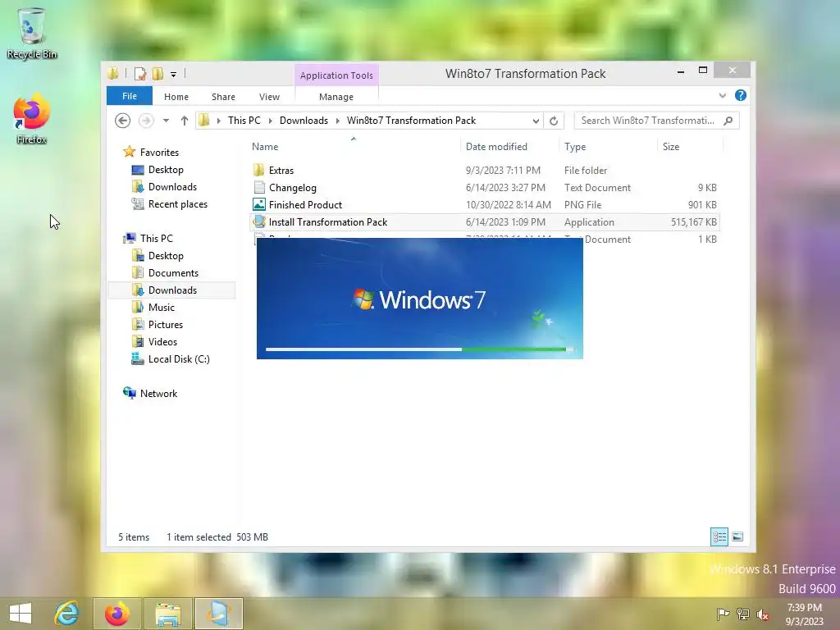Open Desktop under Favorites

[157, 170]
